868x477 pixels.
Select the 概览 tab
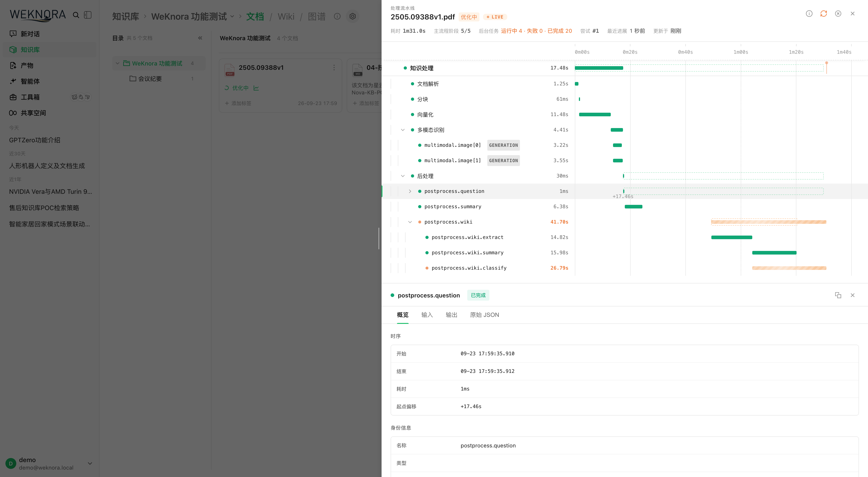(403, 315)
